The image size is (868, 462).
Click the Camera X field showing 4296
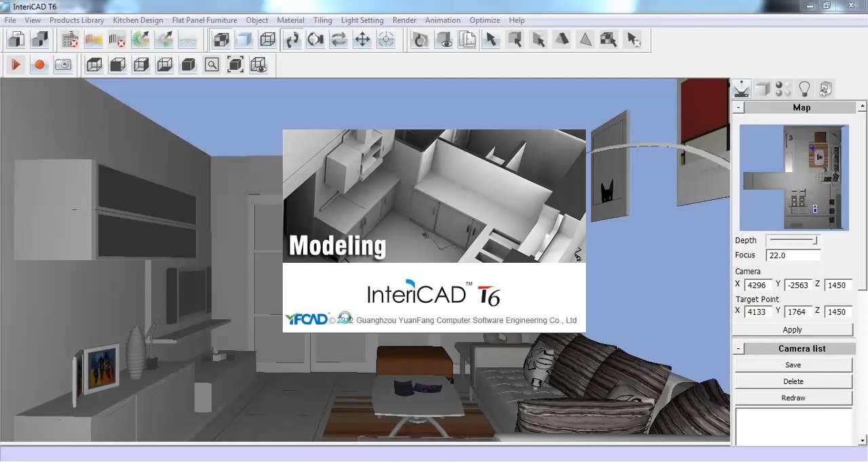click(x=758, y=285)
